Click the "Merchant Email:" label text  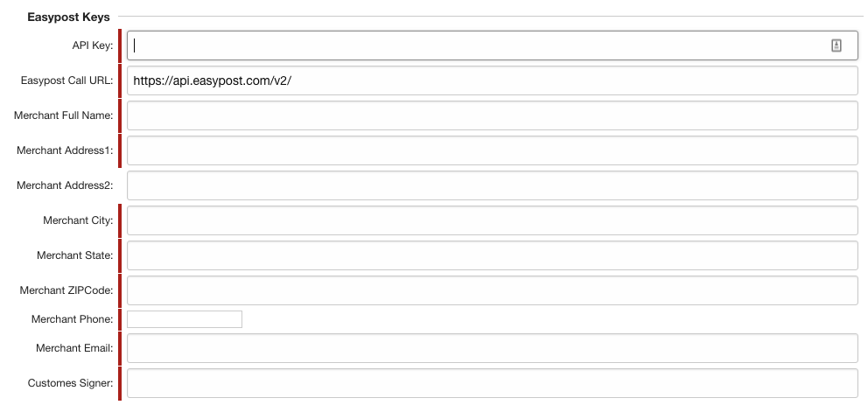(x=74, y=348)
